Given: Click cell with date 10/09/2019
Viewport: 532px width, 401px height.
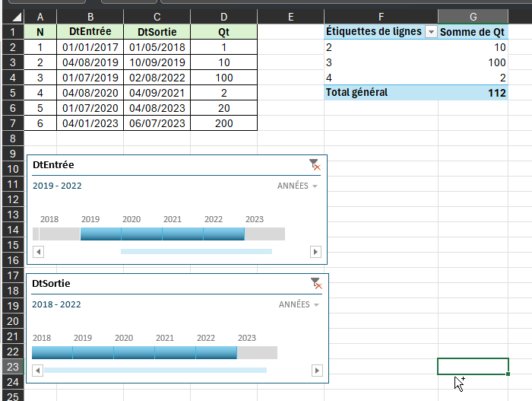Looking at the screenshot, I should (157, 62).
